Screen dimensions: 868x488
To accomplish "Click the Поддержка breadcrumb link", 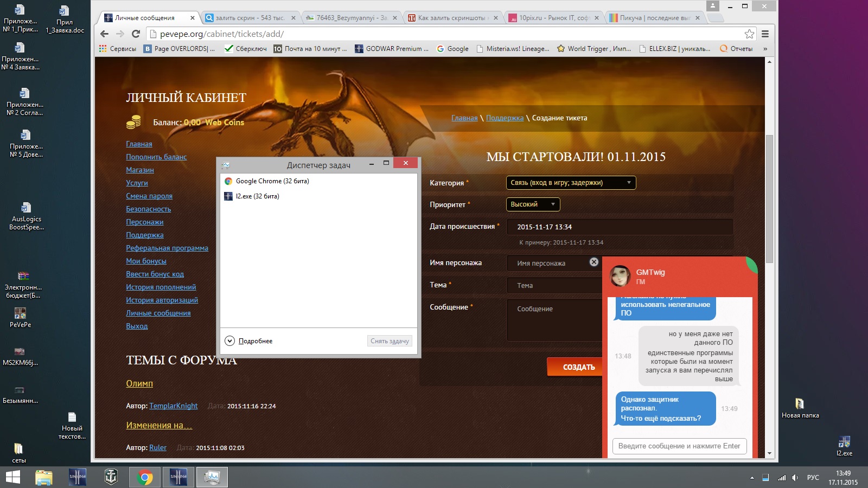I will tap(505, 118).
